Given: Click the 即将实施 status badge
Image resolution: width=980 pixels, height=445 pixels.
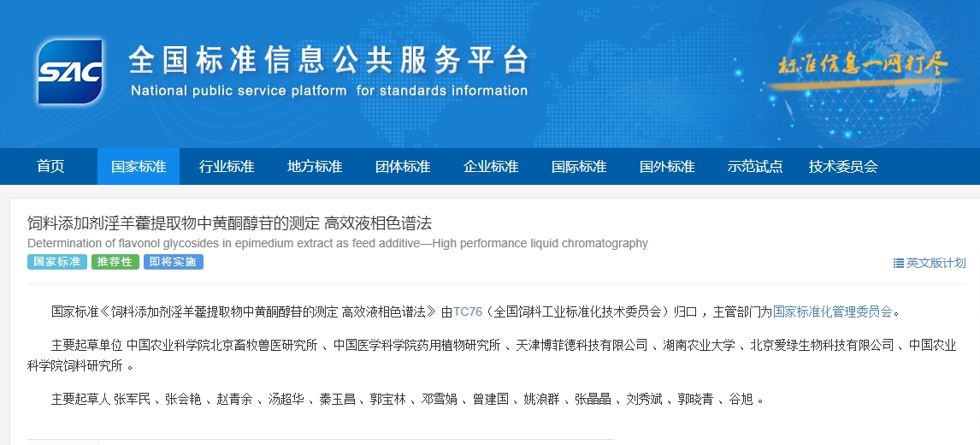Looking at the screenshot, I should pos(173,262).
